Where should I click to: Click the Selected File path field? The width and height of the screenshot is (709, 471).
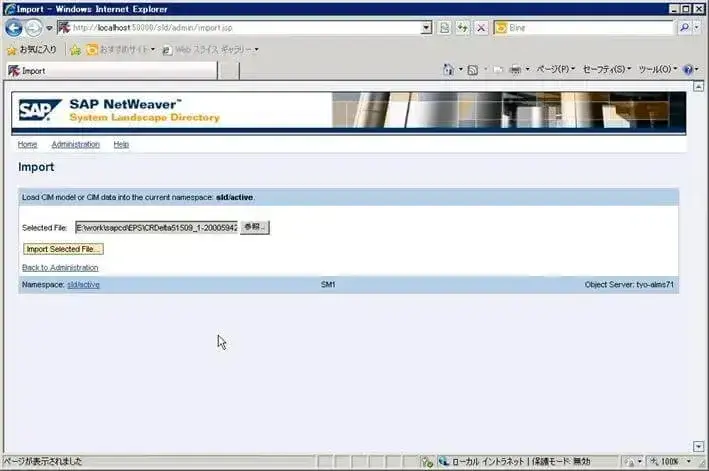coord(156,227)
